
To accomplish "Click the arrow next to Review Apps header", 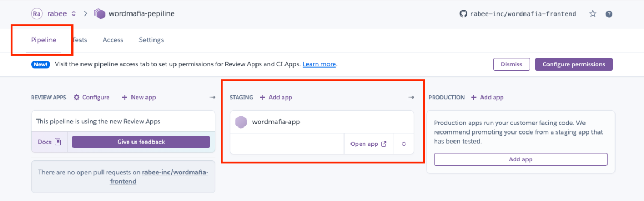I will point(213,98).
